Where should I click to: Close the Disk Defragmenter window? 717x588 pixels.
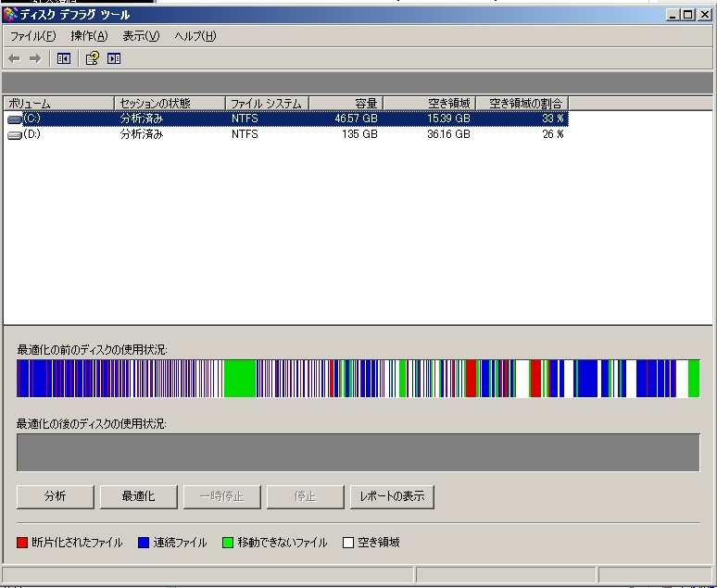click(x=705, y=15)
